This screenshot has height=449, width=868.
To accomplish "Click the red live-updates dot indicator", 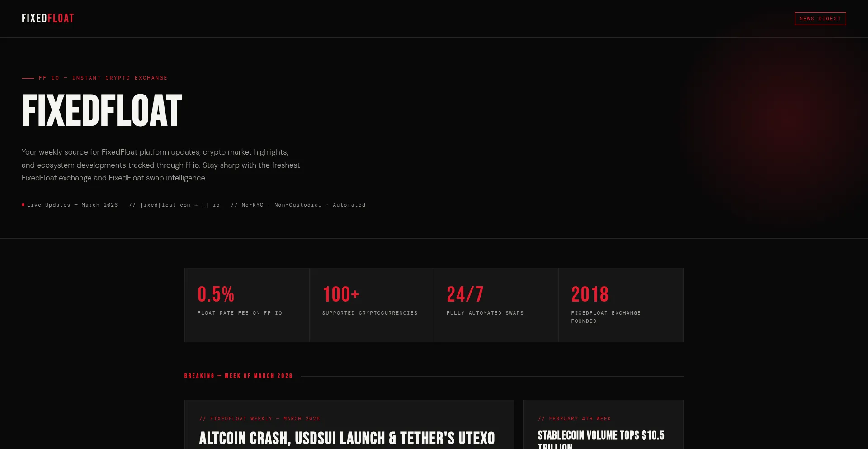I will [23, 205].
